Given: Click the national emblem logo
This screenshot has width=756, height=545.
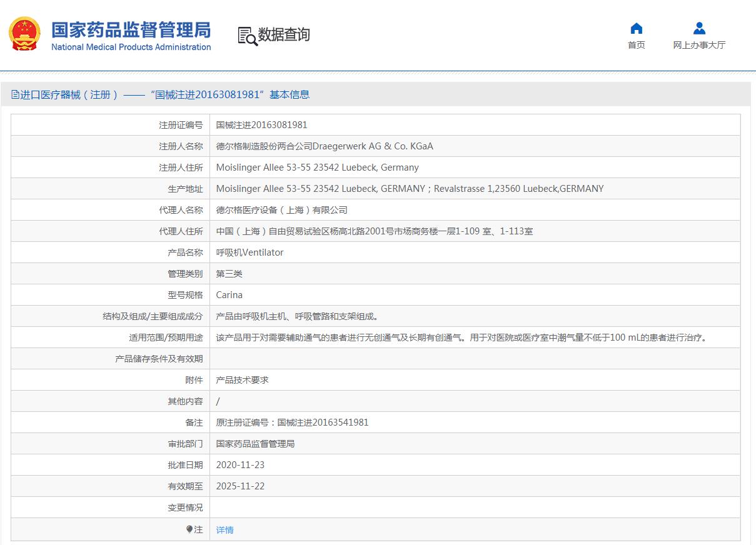Looking at the screenshot, I should click(25, 35).
